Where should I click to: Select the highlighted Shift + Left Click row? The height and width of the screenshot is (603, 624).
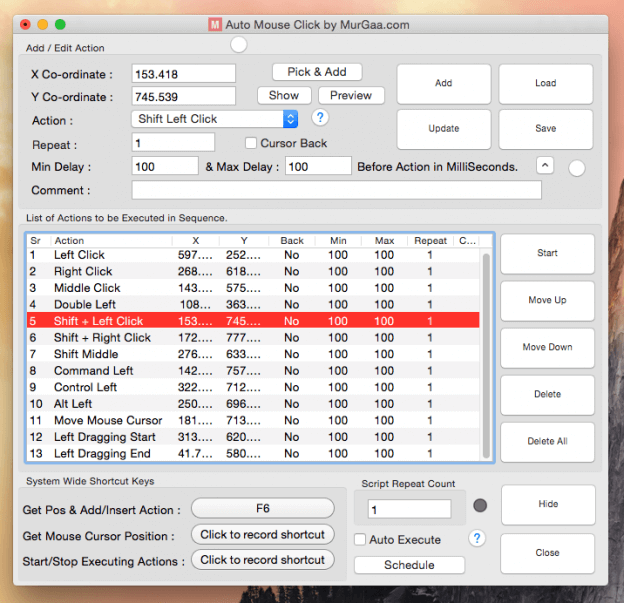(253, 321)
